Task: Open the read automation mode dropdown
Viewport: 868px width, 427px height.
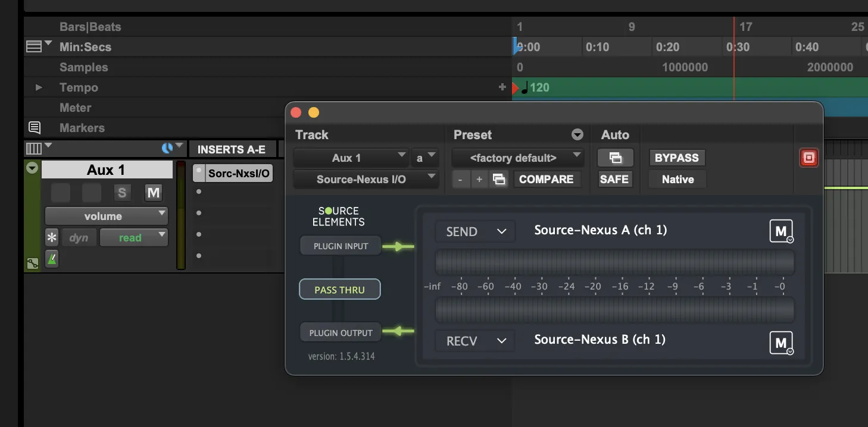Action: click(x=134, y=238)
